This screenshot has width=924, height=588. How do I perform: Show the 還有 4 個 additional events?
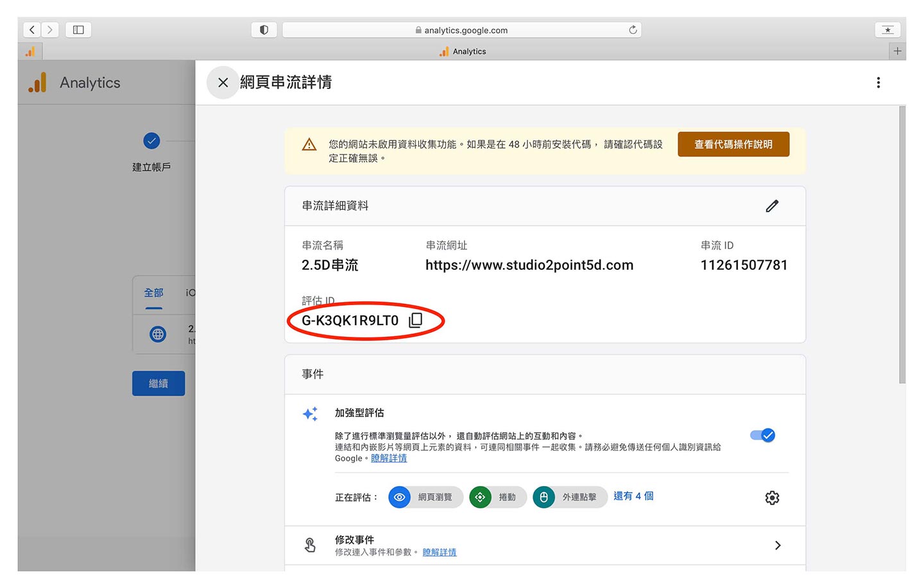coord(633,496)
